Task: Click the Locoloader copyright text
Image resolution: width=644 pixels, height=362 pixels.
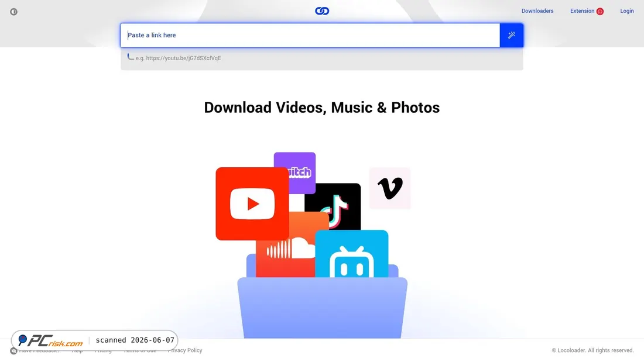Action: point(592,350)
